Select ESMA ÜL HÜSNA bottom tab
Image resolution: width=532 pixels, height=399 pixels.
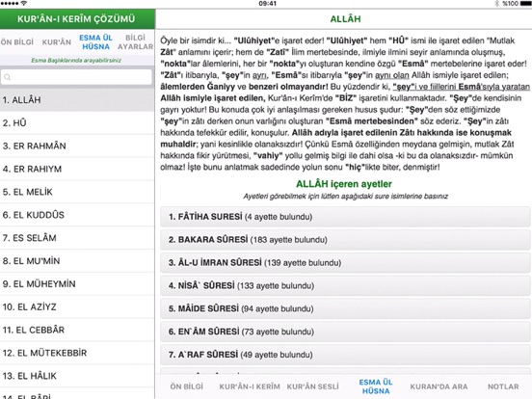[376, 386]
